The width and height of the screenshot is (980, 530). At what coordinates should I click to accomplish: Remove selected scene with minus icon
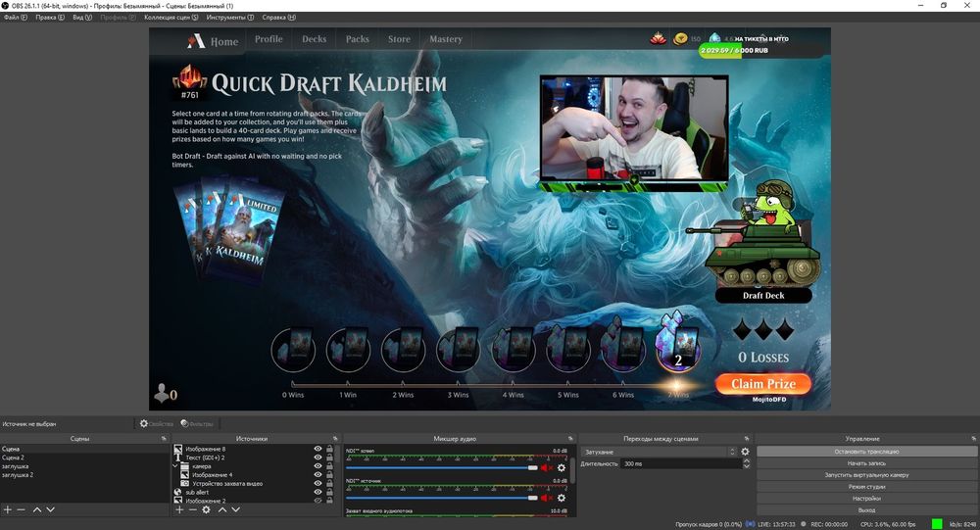pos(22,509)
